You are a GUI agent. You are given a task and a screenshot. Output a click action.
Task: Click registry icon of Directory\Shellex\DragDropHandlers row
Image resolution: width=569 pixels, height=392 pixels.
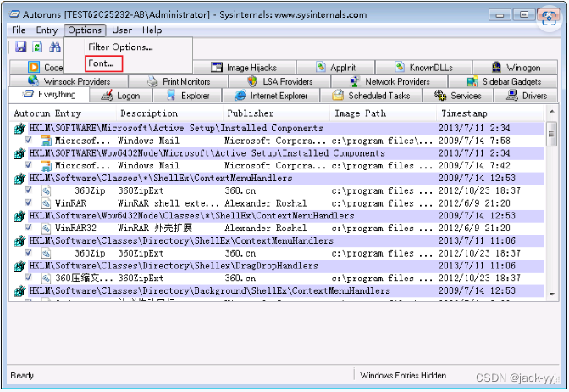tap(20, 267)
